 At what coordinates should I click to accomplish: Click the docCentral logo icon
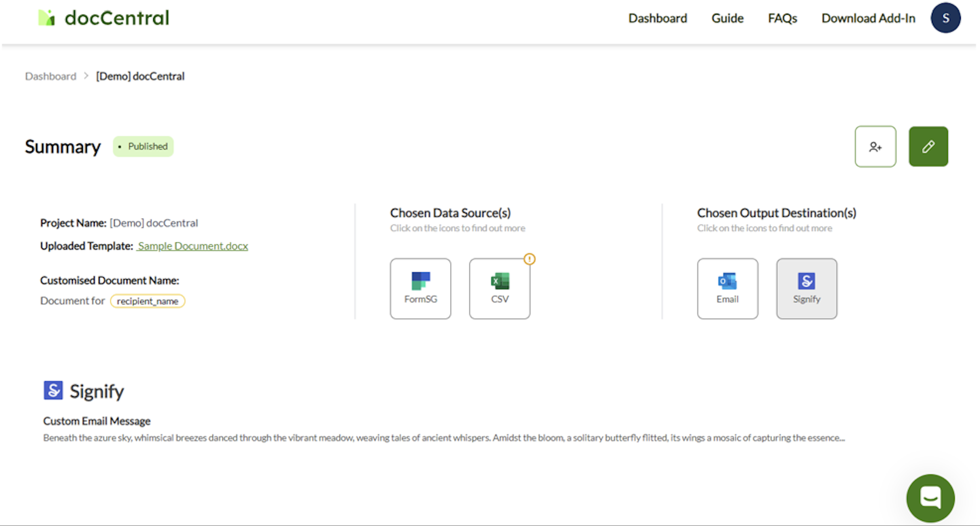point(46,18)
